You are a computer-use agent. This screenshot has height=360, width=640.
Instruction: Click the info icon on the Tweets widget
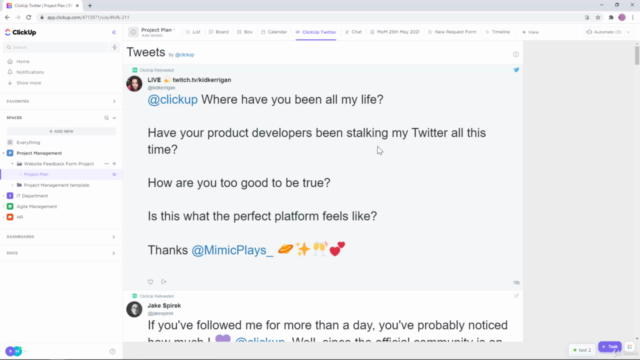516,55
